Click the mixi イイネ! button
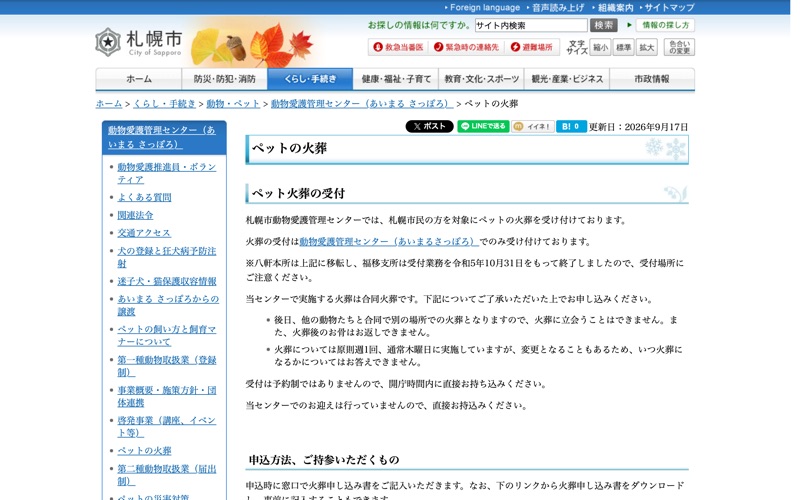This screenshot has height=500, width=800. tap(533, 127)
